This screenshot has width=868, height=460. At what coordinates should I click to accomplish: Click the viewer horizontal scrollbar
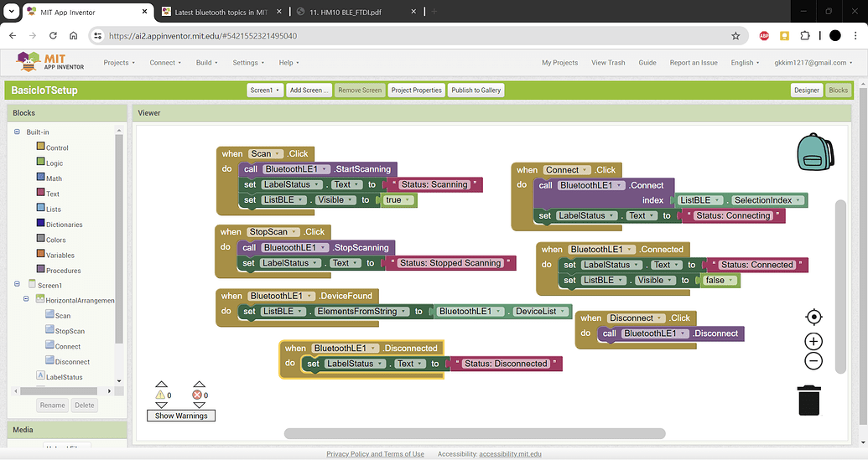click(x=475, y=433)
